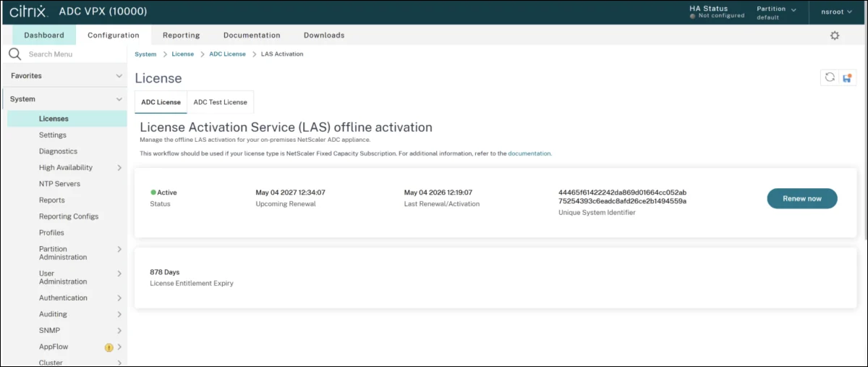Image resolution: width=868 pixels, height=367 pixels.
Task: Click License in the breadcrumb
Action: tap(183, 54)
